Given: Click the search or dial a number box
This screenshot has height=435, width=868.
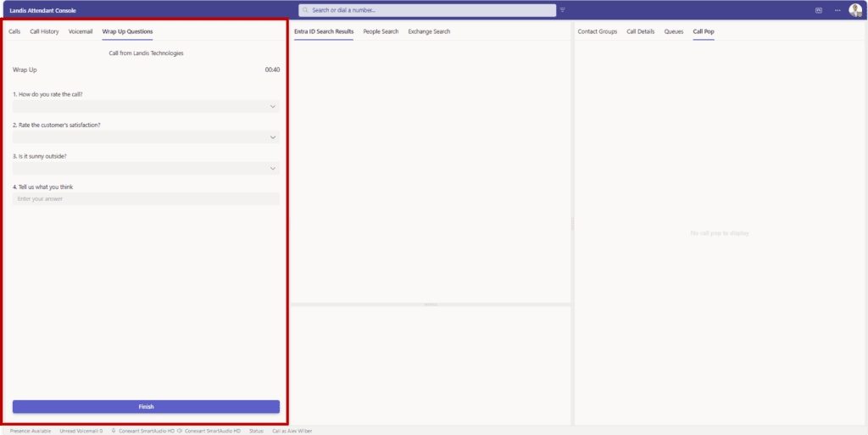Looking at the screenshot, I should (427, 10).
